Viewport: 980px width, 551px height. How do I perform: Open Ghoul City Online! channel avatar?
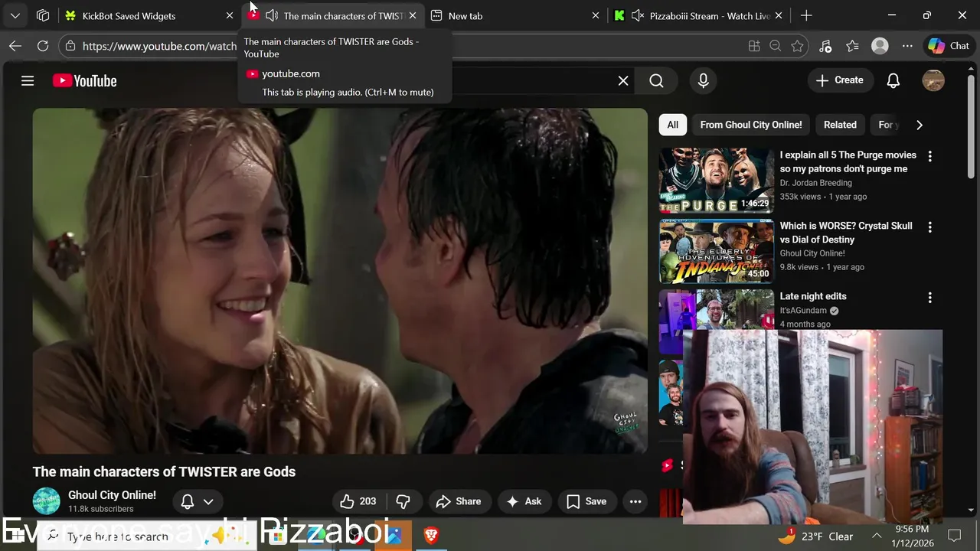pos(46,501)
